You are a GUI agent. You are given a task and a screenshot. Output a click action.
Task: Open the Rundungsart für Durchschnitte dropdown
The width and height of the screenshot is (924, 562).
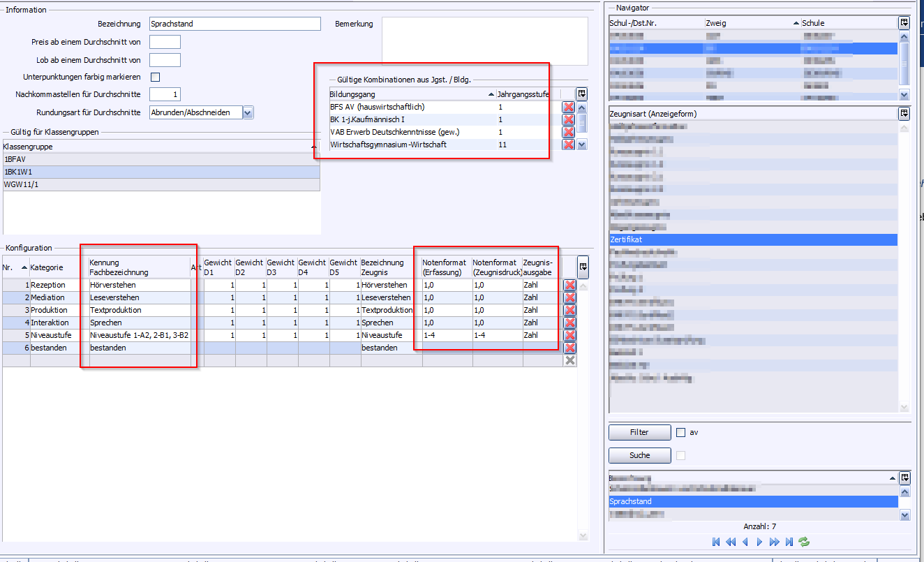pos(248,112)
